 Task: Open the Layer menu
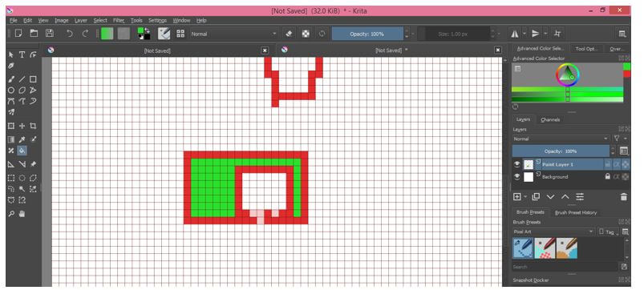pos(81,20)
